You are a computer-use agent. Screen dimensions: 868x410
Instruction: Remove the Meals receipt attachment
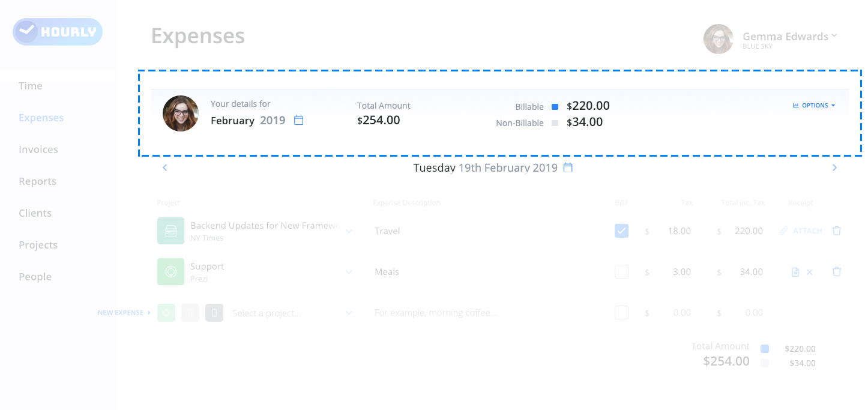(x=809, y=272)
